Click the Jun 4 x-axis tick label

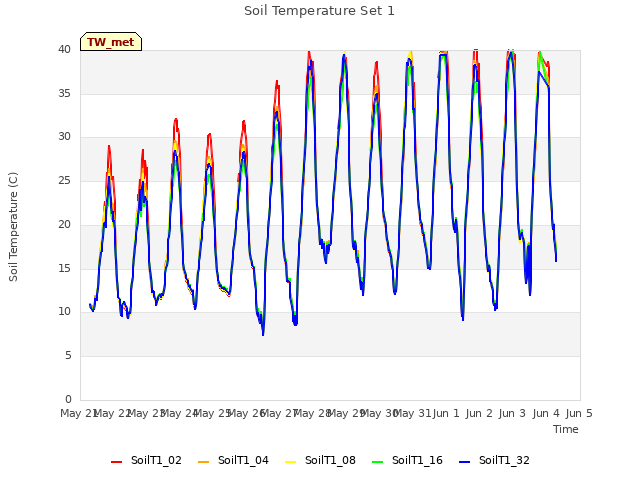(x=546, y=413)
